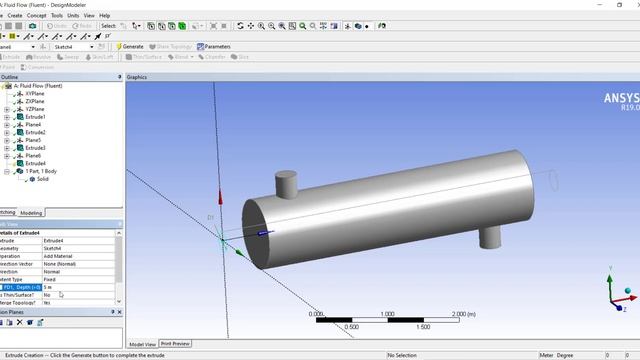The height and width of the screenshot is (360, 640).
Task: Click the Display Plane toggle icon
Action: [x=348, y=26]
